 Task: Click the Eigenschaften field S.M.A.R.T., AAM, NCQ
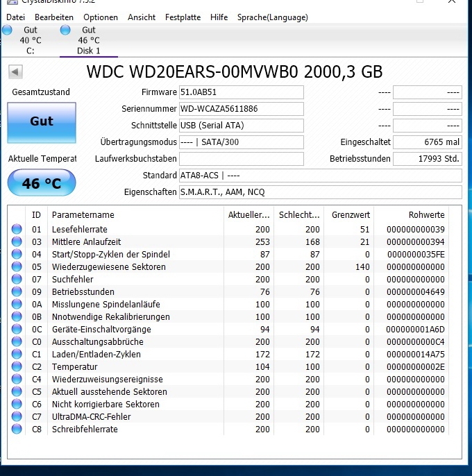tap(321, 192)
